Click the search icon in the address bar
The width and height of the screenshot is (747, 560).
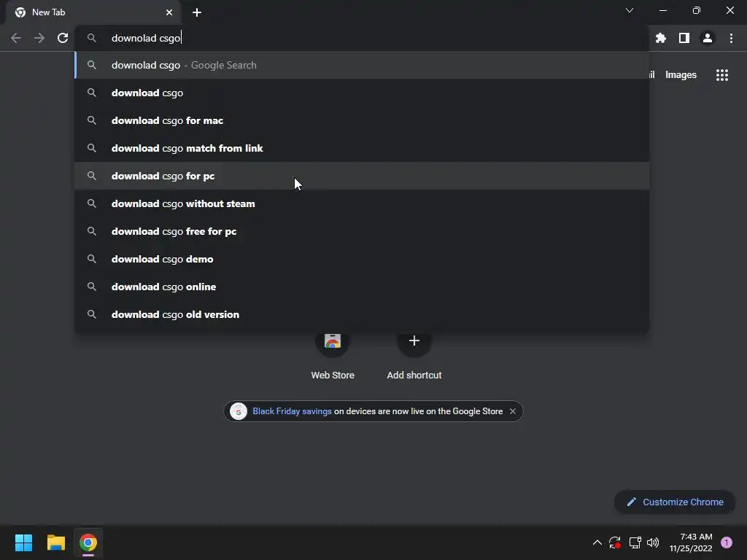92,38
